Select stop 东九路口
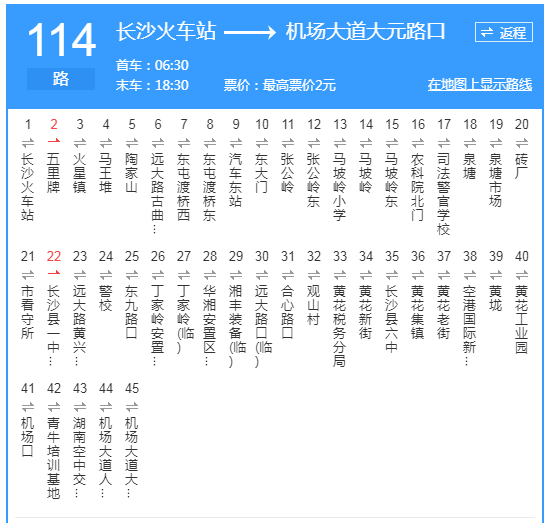Screen dimensions: 553x523 (132, 312)
